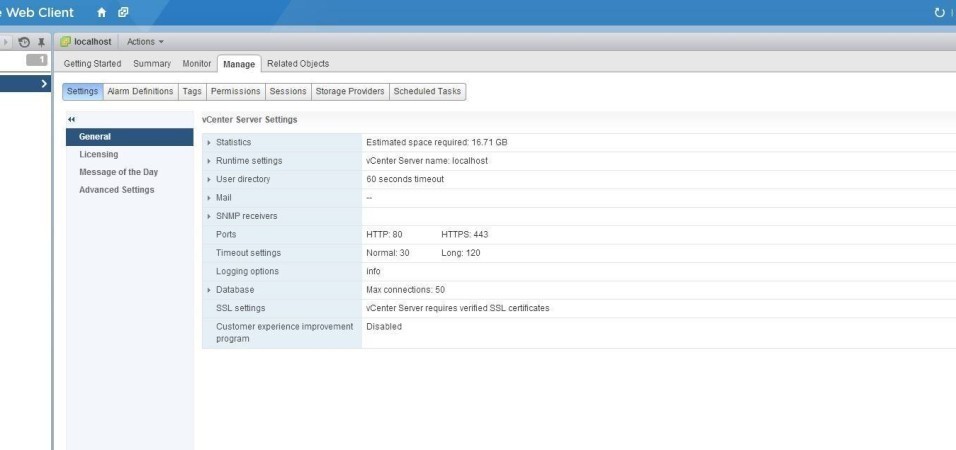
Task: Open the Scheduled Tasks sub-tab
Action: [427, 91]
